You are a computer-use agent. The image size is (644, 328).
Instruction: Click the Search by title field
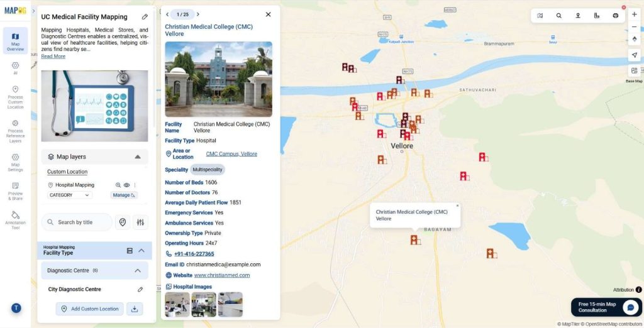coord(76,222)
